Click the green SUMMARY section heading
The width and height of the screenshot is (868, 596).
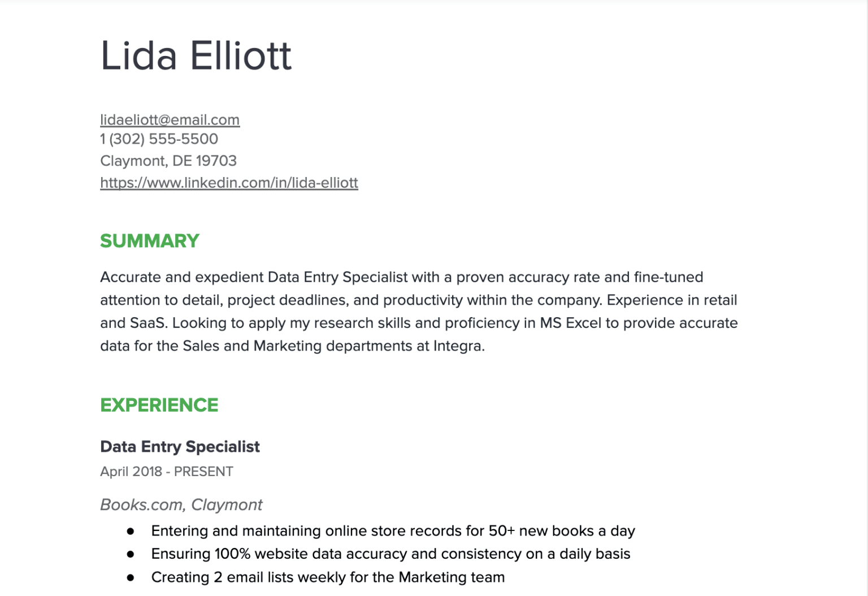(x=149, y=241)
